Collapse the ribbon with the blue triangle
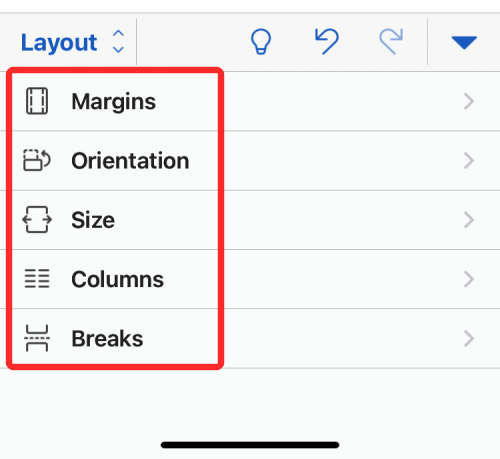 tap(464, 43)
